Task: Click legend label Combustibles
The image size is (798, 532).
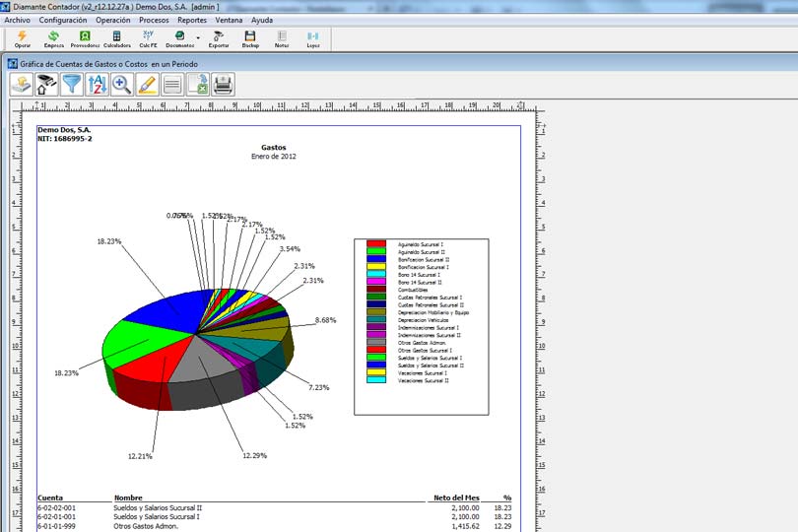Action: coord(413,290)
